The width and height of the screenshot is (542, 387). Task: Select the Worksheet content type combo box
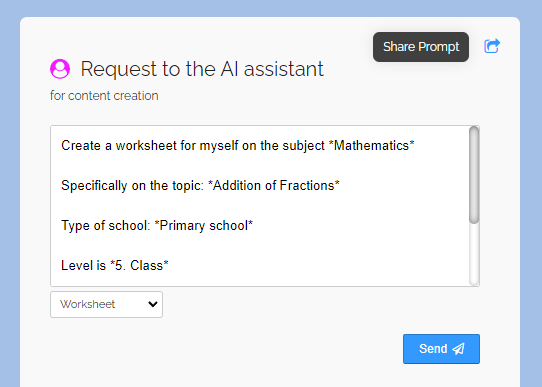point(106,304)
